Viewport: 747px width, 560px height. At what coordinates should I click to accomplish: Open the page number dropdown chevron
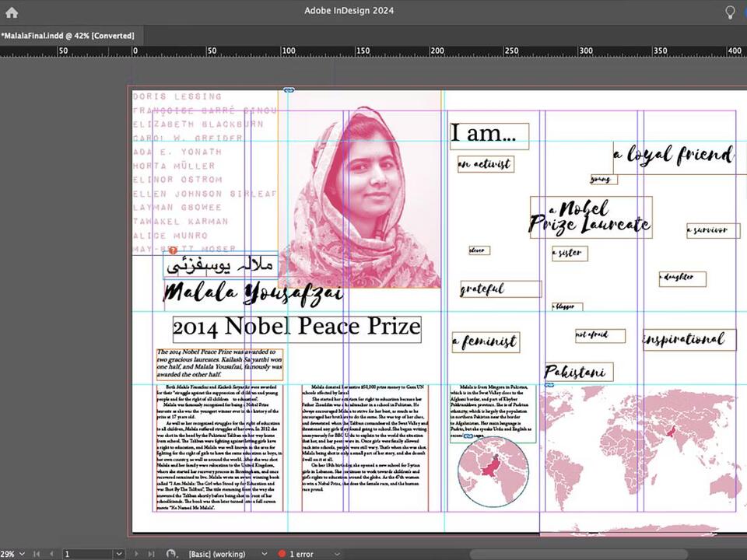118,554
